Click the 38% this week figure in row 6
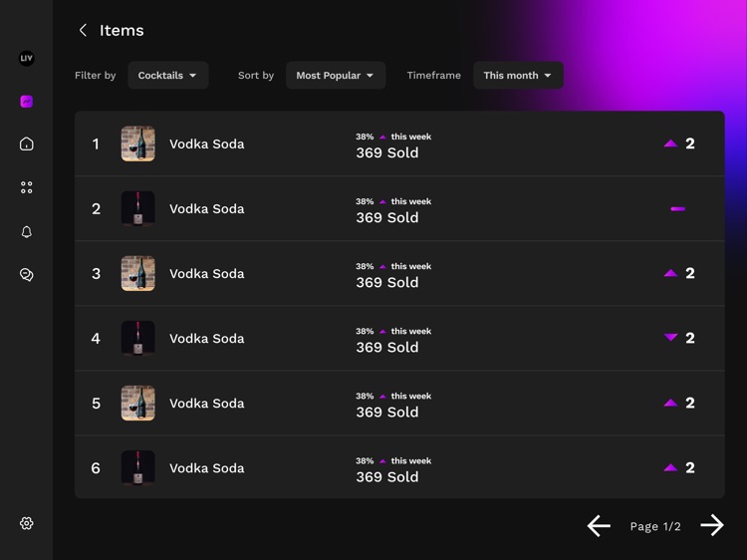 pos(393,460)
